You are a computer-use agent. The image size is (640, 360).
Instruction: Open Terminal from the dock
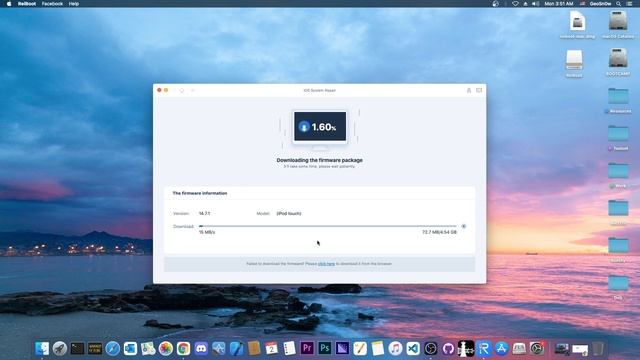coord(77,348)
